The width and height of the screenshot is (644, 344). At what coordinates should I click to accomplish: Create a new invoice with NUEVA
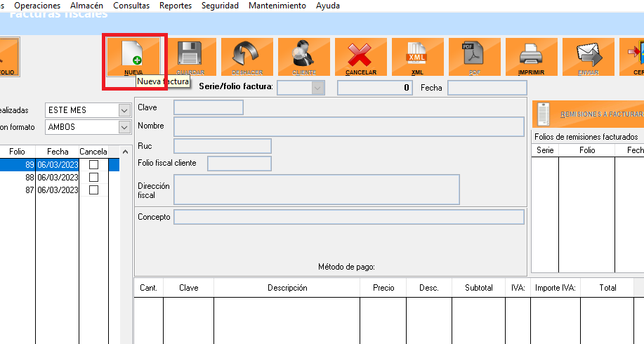tap(133, 57)
